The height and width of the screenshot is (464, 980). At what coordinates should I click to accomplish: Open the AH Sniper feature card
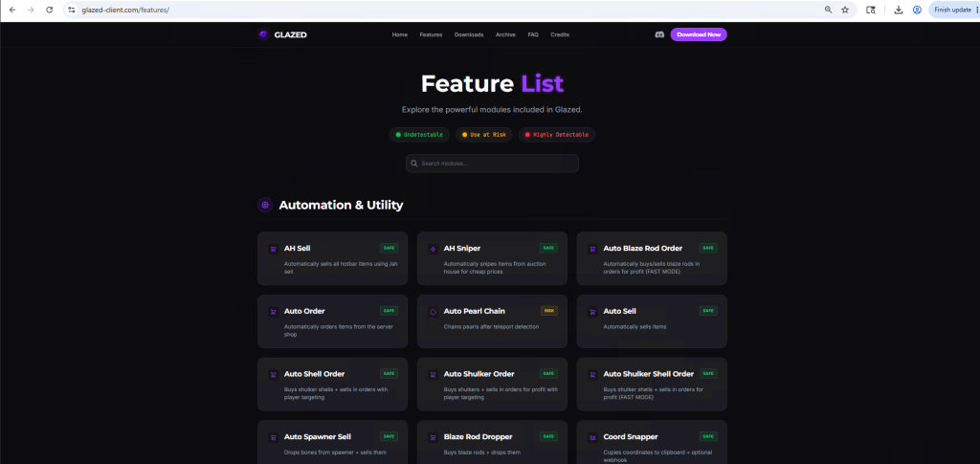tap(492, 258)
